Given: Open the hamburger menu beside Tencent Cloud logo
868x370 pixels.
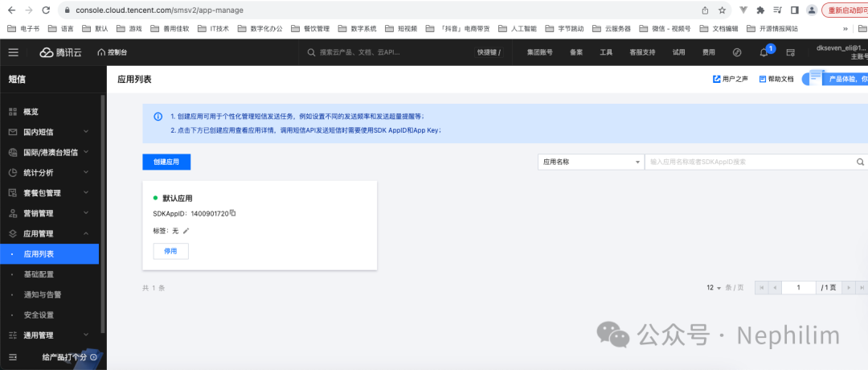Looking at the screenshot, I should tap(14, 52).
